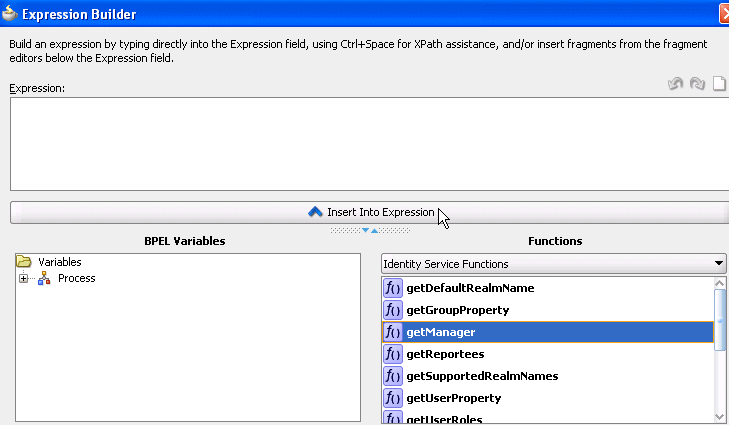Select the Variables folder in the tree
Screen dimensions: 729x425
(x=60, y=262)
